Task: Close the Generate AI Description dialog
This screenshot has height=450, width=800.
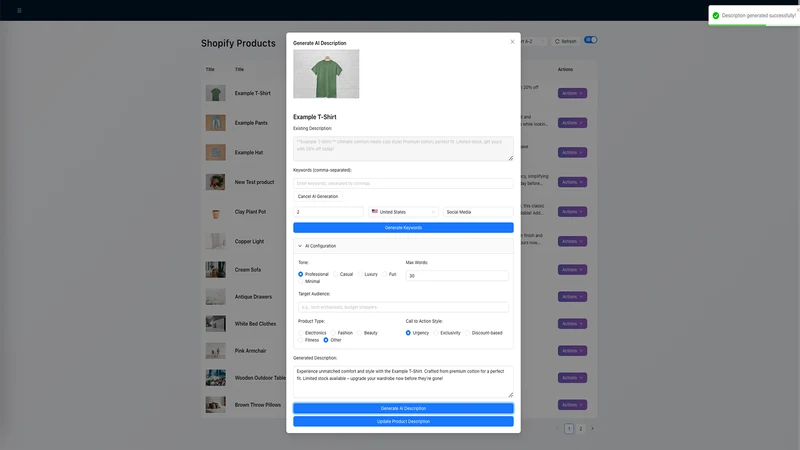Action: point(512,42)
